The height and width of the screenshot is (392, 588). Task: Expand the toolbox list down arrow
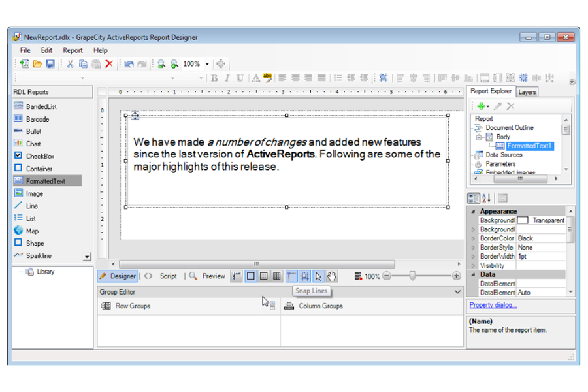(x=87, y=257)
